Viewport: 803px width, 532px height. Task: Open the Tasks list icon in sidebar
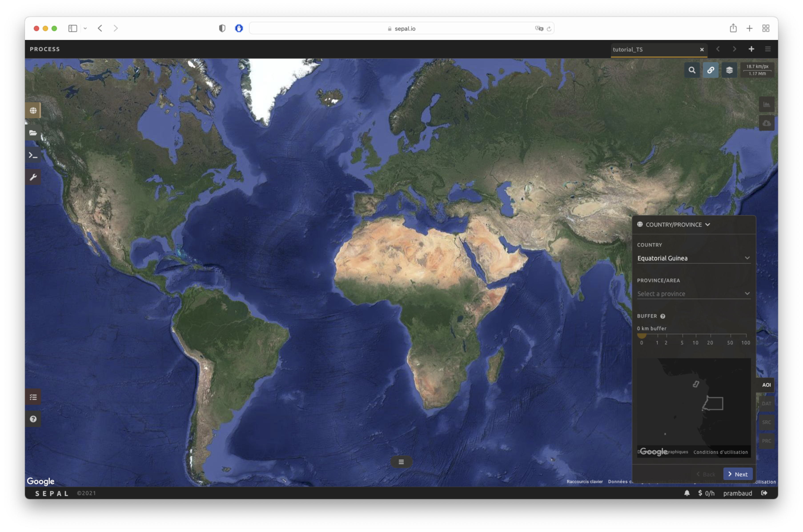[33, 397]
